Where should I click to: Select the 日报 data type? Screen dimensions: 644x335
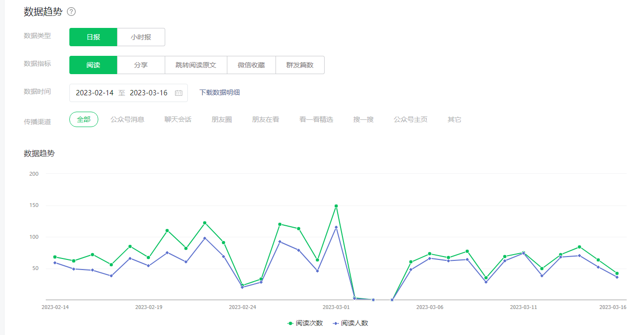(93, 37)
